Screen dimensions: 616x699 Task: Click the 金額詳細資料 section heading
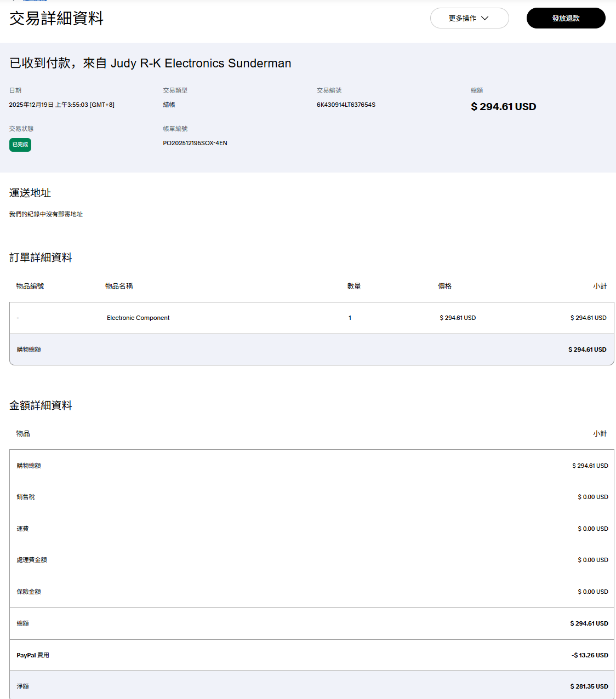41,405
